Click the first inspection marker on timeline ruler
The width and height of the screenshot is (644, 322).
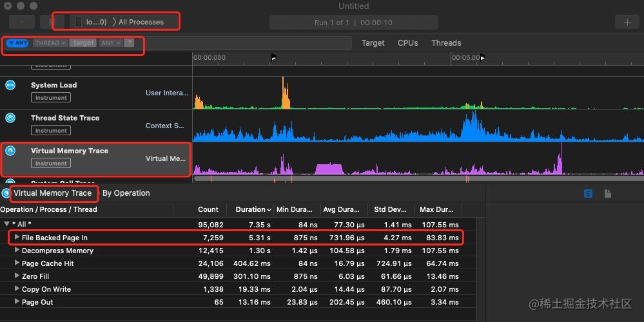pyautogui.click(x=273, y=57)
